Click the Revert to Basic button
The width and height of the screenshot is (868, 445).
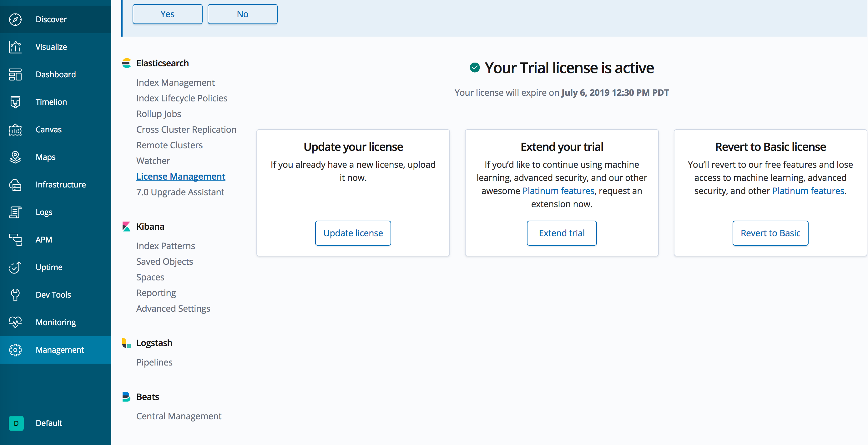pyautogui.click(x=770, y=233)
